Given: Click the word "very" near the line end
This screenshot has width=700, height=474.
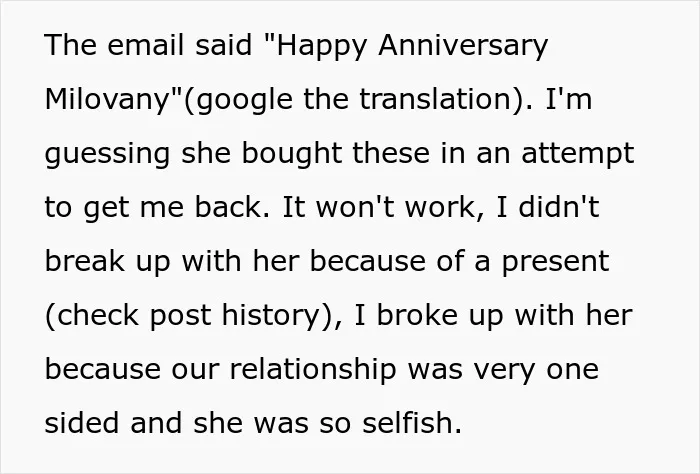Looking at the screenshot, I should pos(504,371).
